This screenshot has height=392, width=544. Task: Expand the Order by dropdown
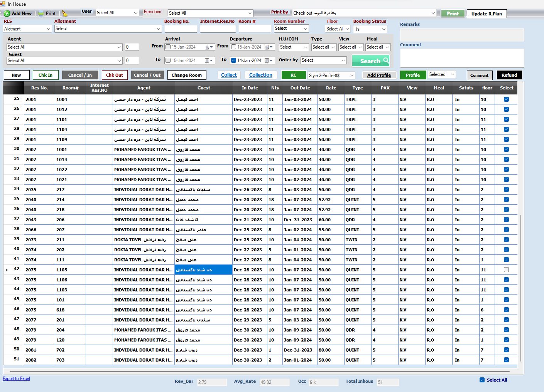tap(324, 60)
